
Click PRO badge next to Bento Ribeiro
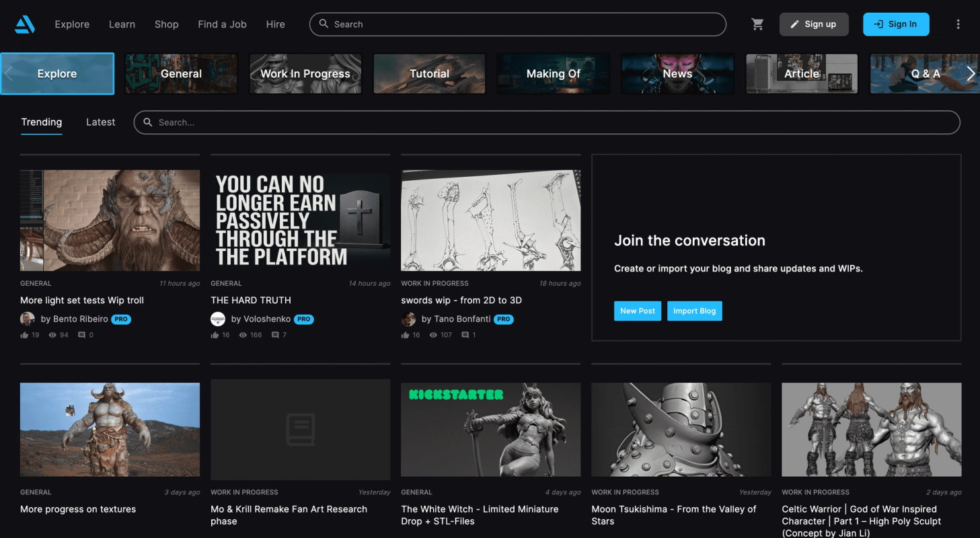[x=121, y=319]
